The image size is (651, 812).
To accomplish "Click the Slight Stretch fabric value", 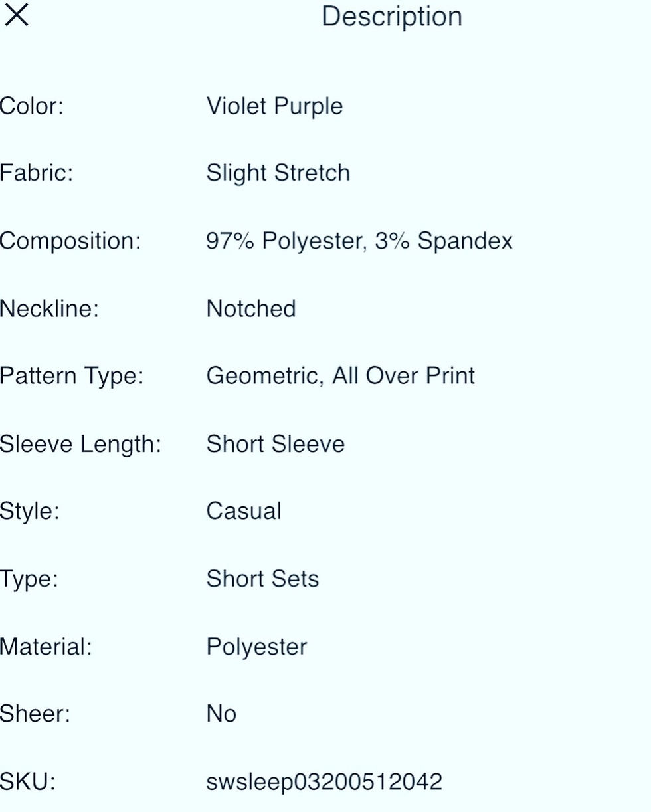I will point(278,173).
